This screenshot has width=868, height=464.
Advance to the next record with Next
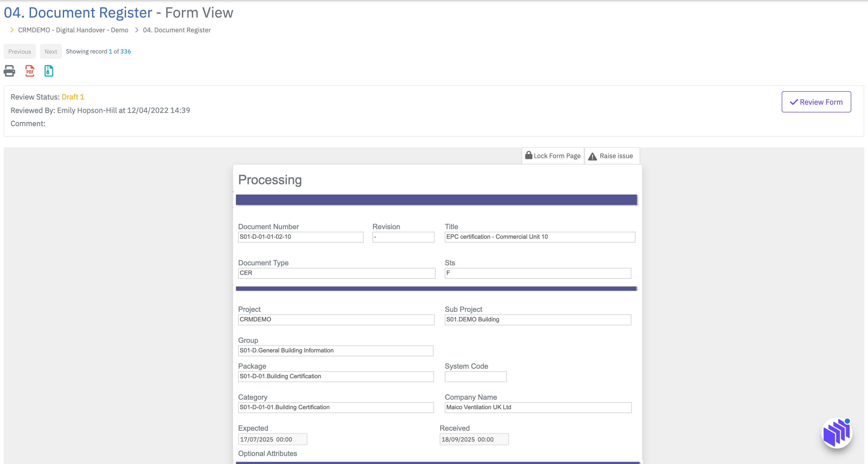(51, 51)
